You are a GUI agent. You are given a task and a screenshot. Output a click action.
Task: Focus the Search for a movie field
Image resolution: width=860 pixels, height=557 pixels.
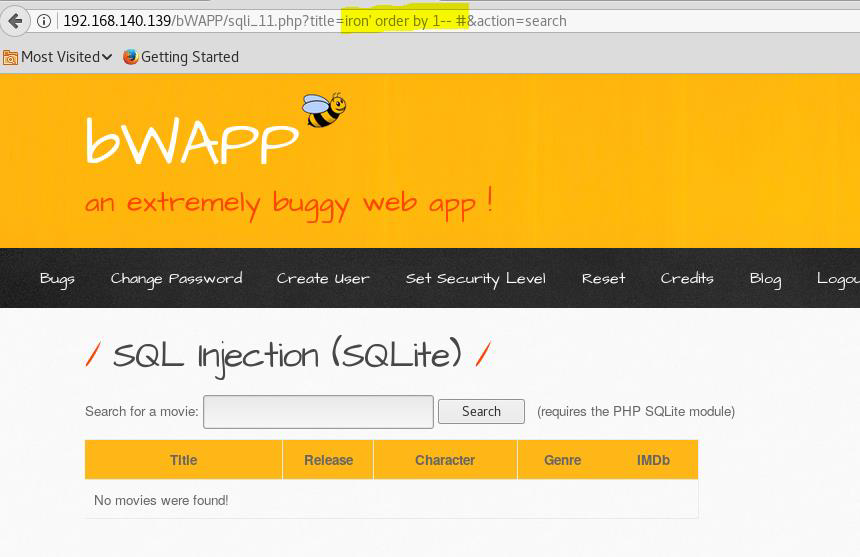click(x=318, y=412)
